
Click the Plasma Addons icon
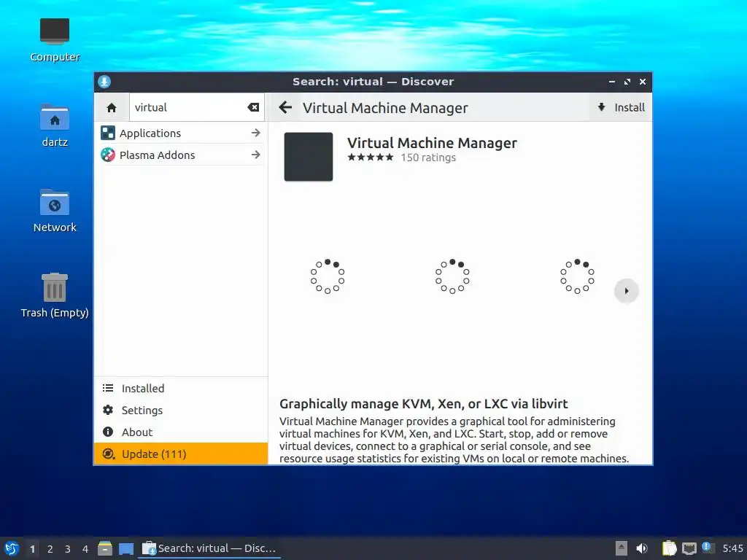click(108, 155)
